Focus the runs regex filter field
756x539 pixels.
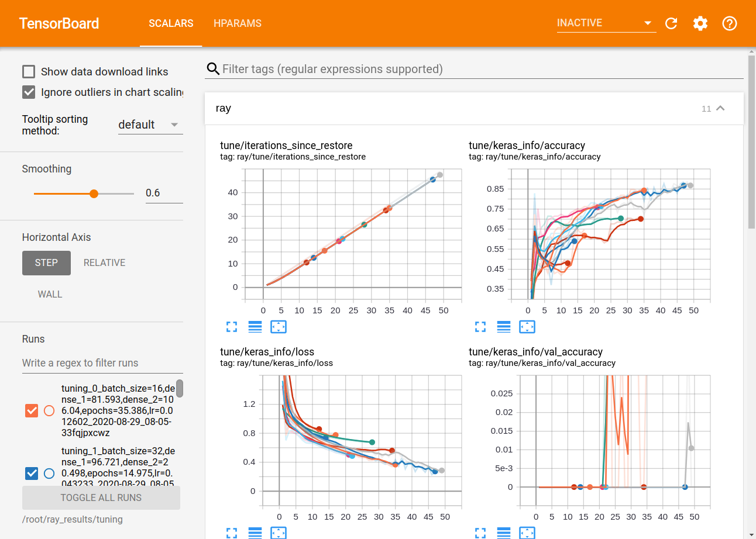click(102, 363)
